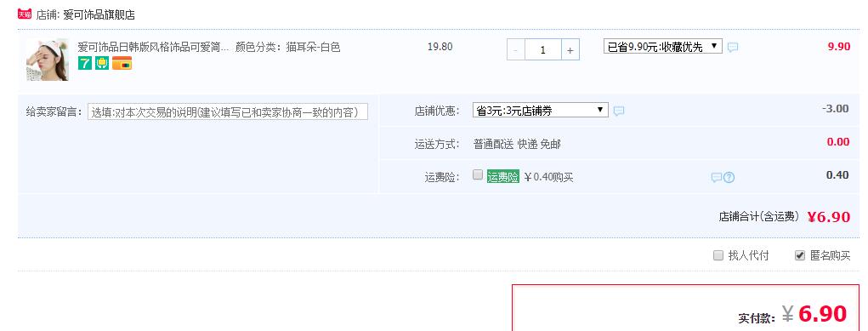
Task: Click the question mark help icon for 运费险
Action: point(729,178)
